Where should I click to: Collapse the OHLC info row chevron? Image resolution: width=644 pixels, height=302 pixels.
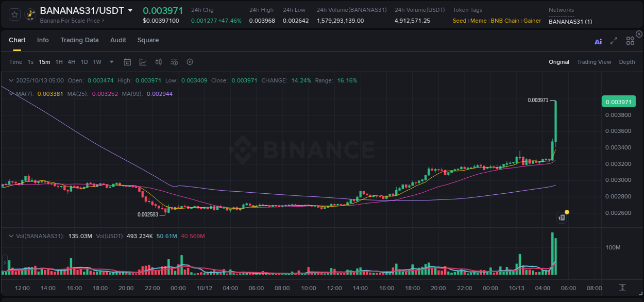[x=11, y=80]
